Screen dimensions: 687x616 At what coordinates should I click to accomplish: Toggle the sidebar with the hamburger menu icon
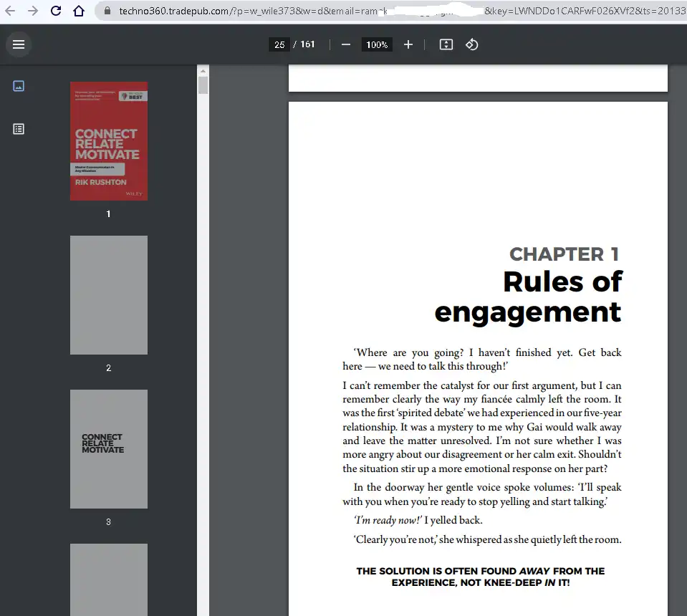19,44
